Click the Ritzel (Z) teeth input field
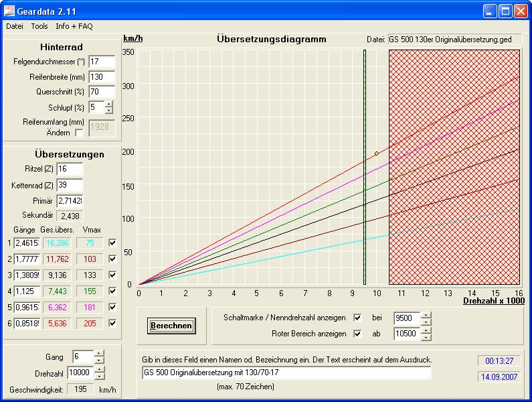The height and width of the screenshot is (402, 532). [70, 169]
